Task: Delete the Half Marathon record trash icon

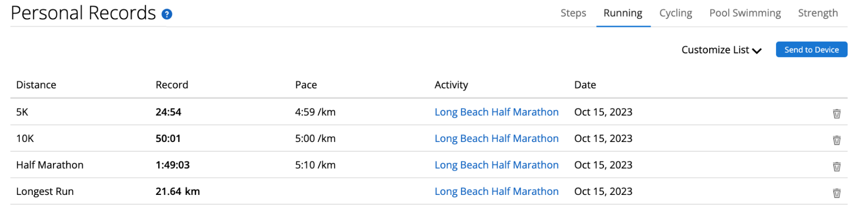Action: [837, 167]
